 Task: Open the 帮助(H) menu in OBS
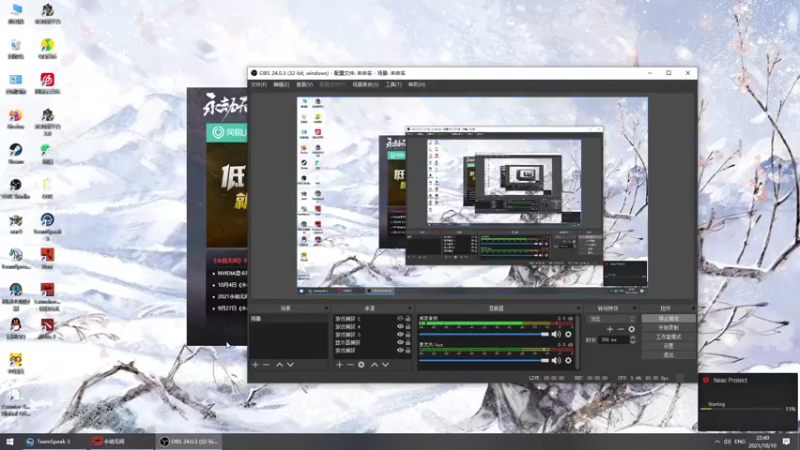[x=416, y=85]
